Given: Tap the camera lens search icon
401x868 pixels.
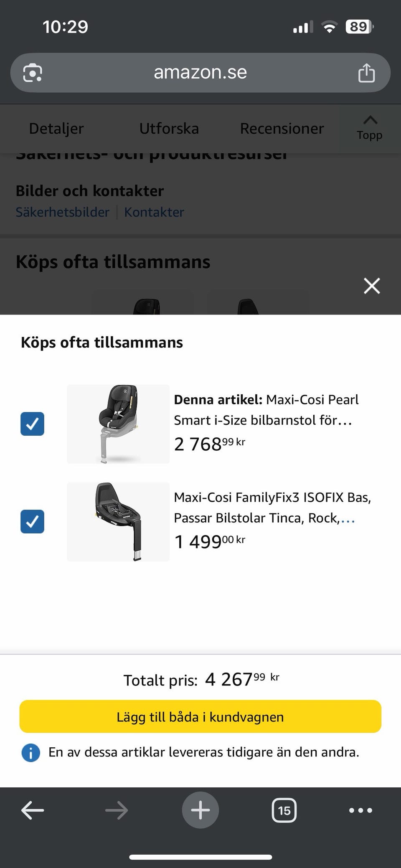Looking at the screenshot, I should (x=33, y=73).
